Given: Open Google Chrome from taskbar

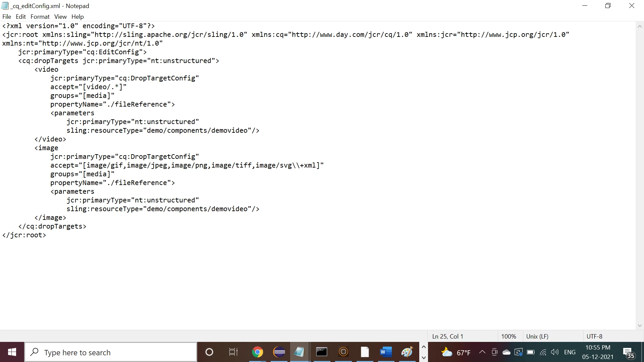Looking at the screenshot, I should pyautogui.click(x=258, y=352).
